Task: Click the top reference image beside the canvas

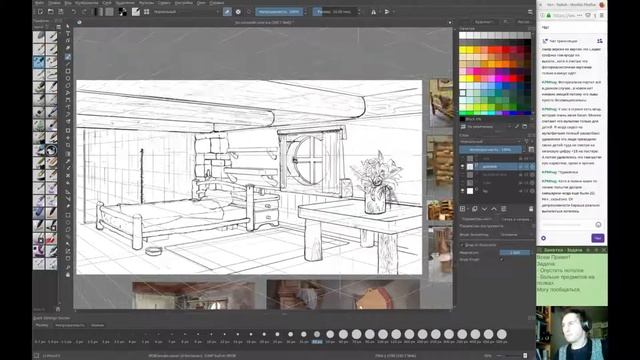Action: tap(441, 103)
